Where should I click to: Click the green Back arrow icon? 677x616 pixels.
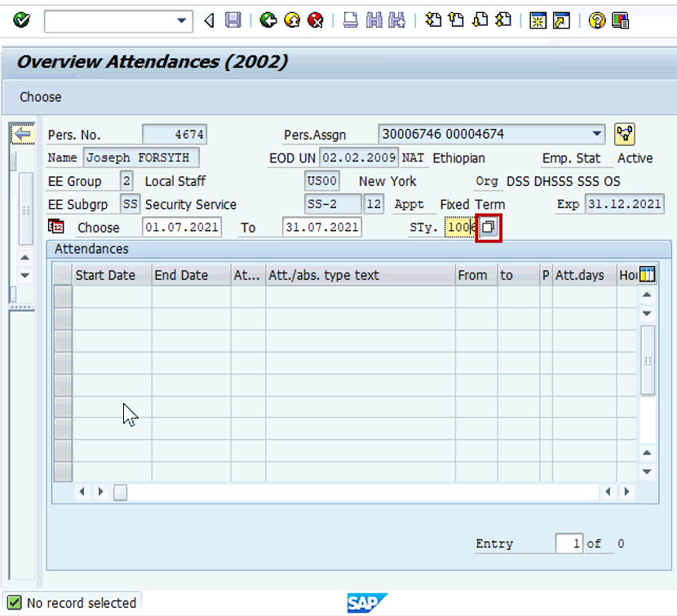click(x=268, y=20)
